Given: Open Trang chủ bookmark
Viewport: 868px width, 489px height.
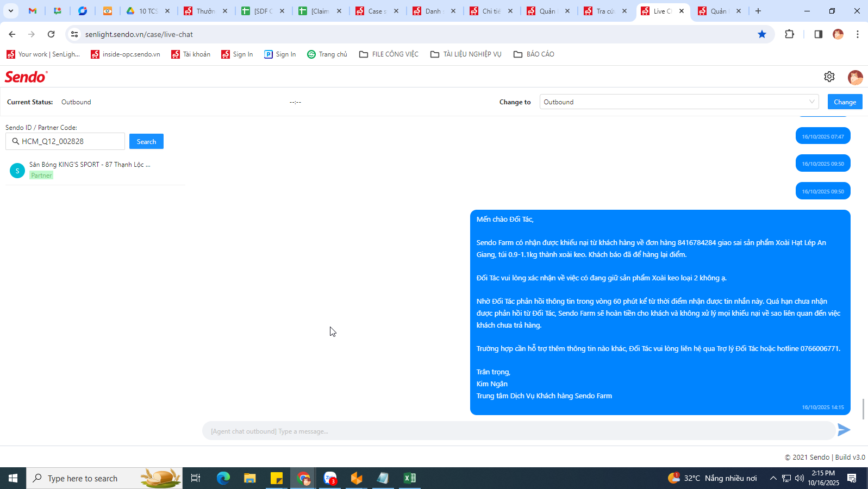Looking at the screenshot, I should pos(327,54).
